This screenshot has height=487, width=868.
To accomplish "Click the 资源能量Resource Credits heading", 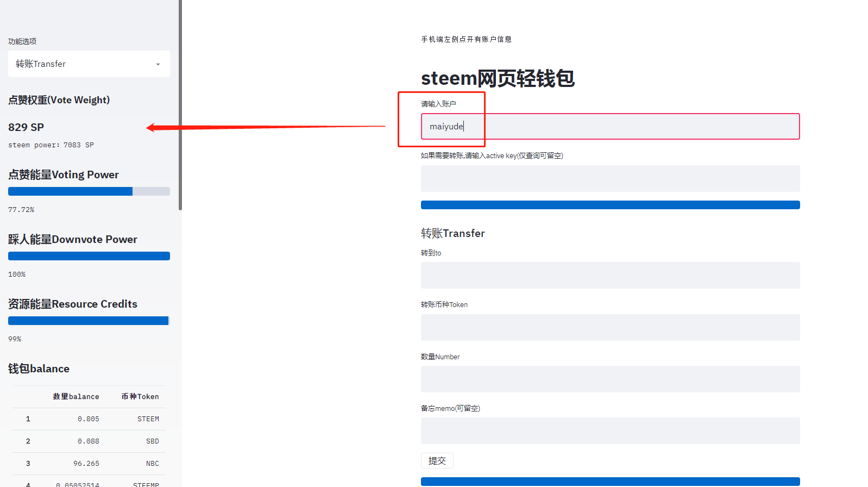I will point(73,304).
